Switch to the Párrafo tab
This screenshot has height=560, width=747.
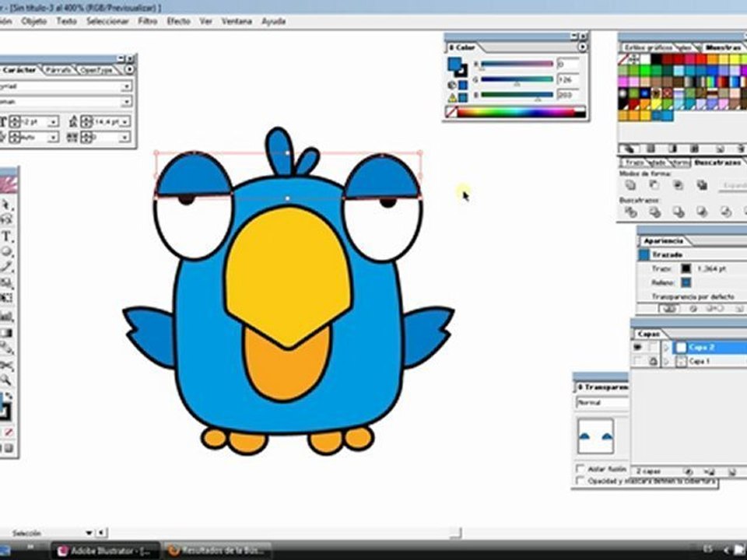coord(58,70)
